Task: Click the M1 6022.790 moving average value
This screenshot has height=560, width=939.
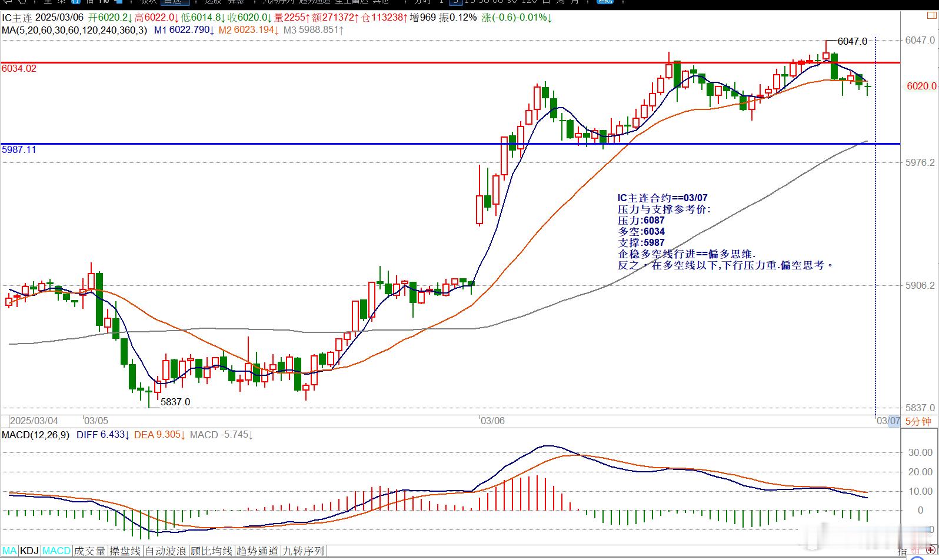Action: click(184, 29)
